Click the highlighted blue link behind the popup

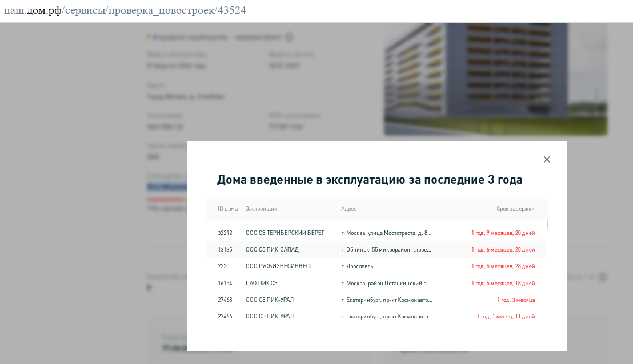pyautogui.click(x=167, y=187)
